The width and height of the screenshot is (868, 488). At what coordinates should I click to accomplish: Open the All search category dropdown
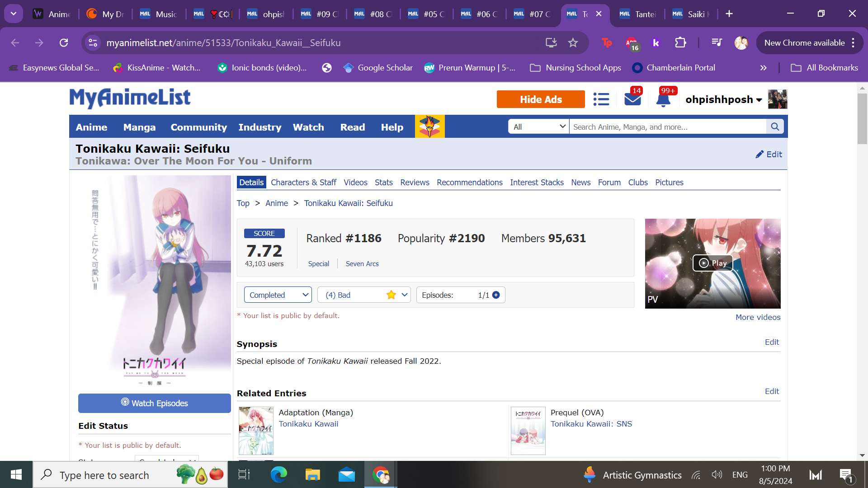click(539, 127)
